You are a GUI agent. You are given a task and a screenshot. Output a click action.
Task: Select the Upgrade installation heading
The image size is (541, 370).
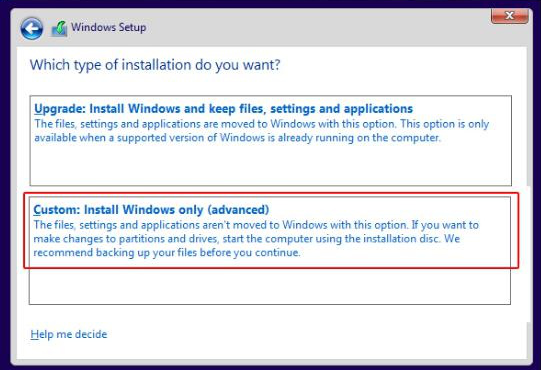point(224,108)
